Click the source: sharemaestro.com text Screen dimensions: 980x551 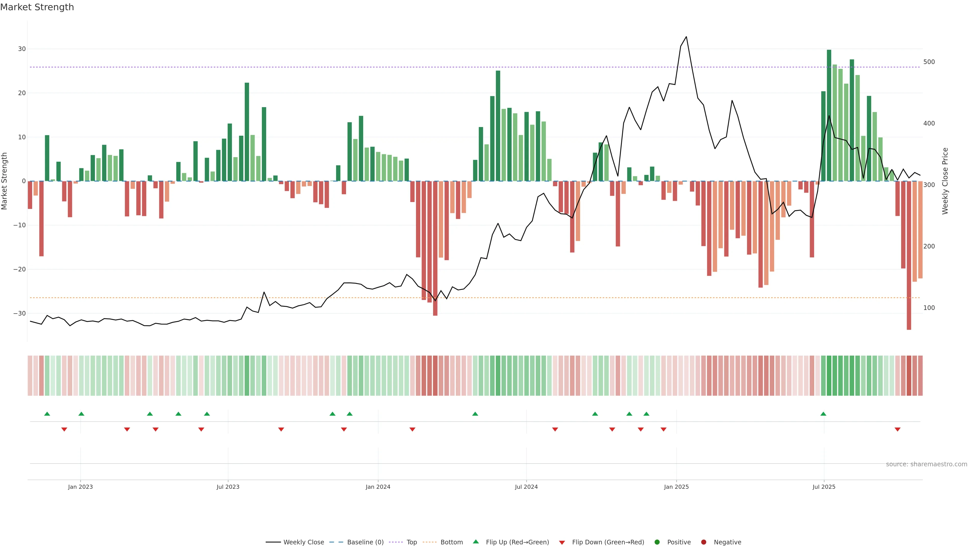pos(926,464)
